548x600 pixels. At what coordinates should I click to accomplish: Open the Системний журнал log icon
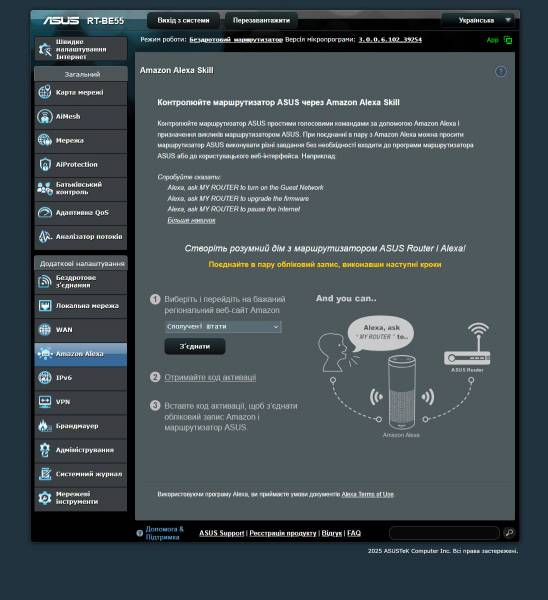(x=45, y=474)
